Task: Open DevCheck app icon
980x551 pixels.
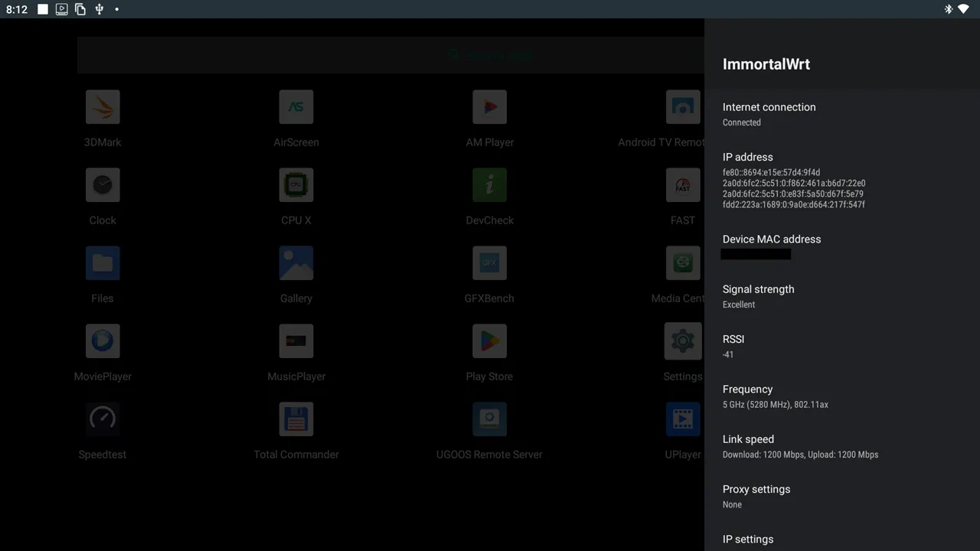Action: point(489,185)
